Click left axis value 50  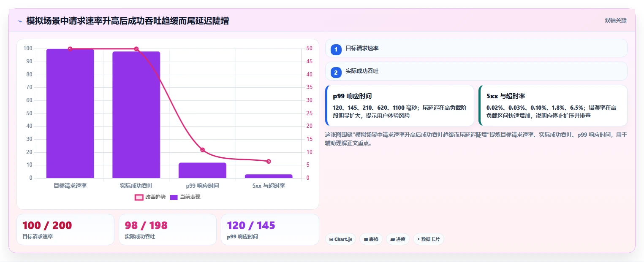(x=29, y=113)
